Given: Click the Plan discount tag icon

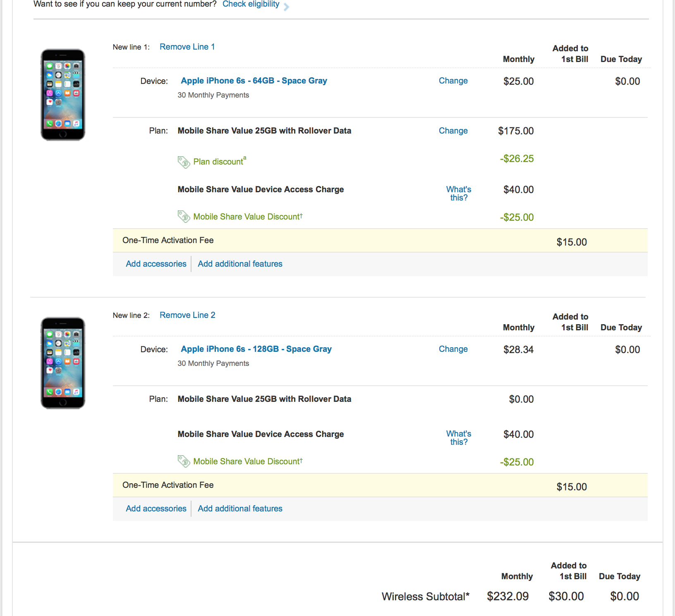Looking at the screenshot, I should (184, 162).
